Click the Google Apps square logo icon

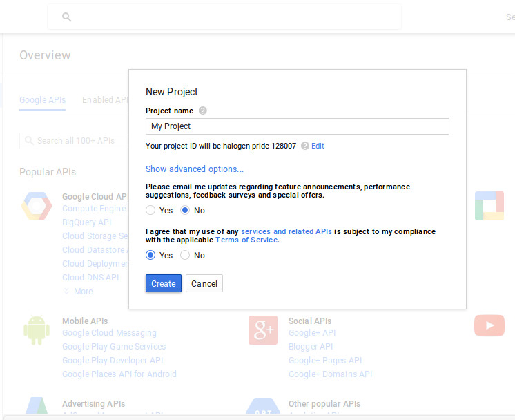coord(489,206)
